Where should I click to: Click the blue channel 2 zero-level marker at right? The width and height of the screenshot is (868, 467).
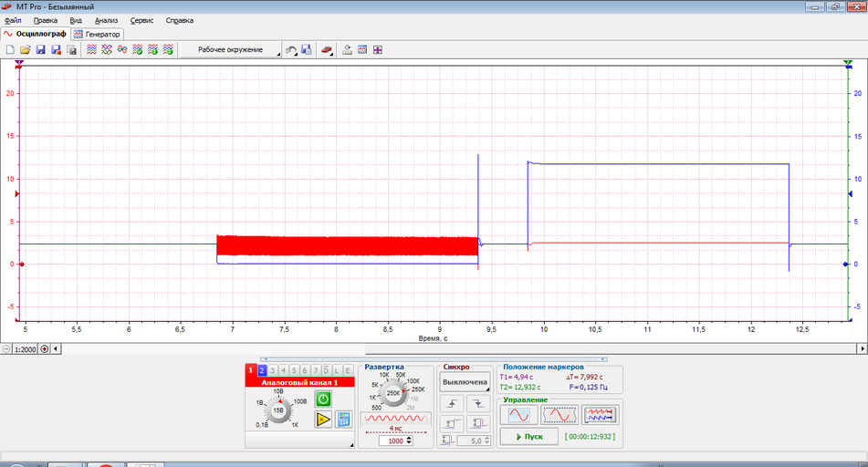click(x=848, y=265)
